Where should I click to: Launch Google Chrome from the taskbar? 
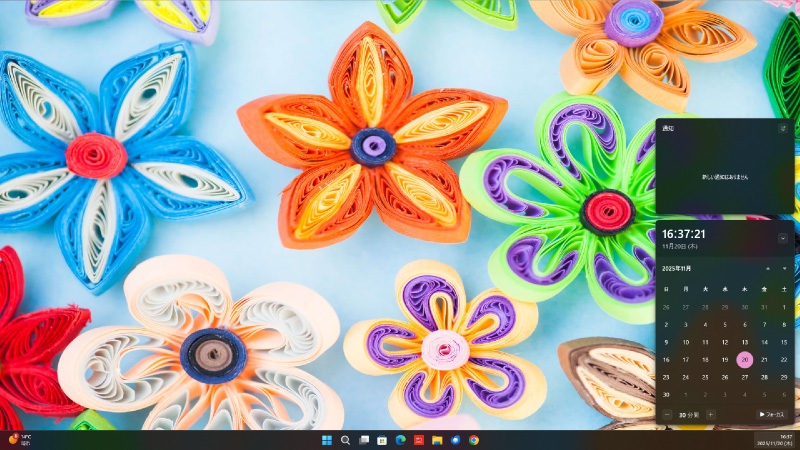(x=474, y=440)
